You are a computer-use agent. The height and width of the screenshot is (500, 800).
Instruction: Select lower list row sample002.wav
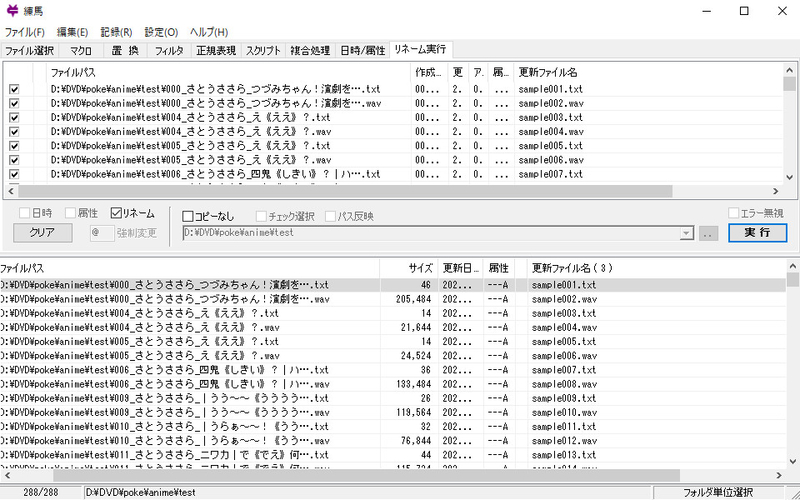[x=393, y=299]
